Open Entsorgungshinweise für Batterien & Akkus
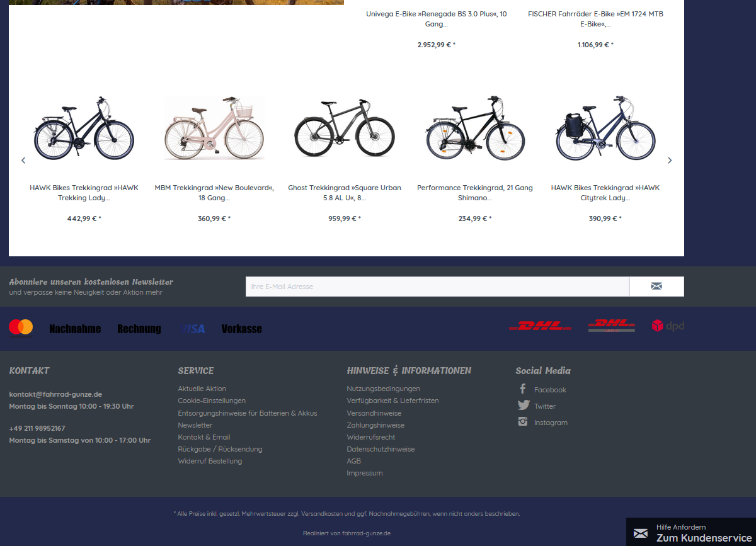Image resolution: width=756 pixels, height=546 pixels. click(248, 413)
